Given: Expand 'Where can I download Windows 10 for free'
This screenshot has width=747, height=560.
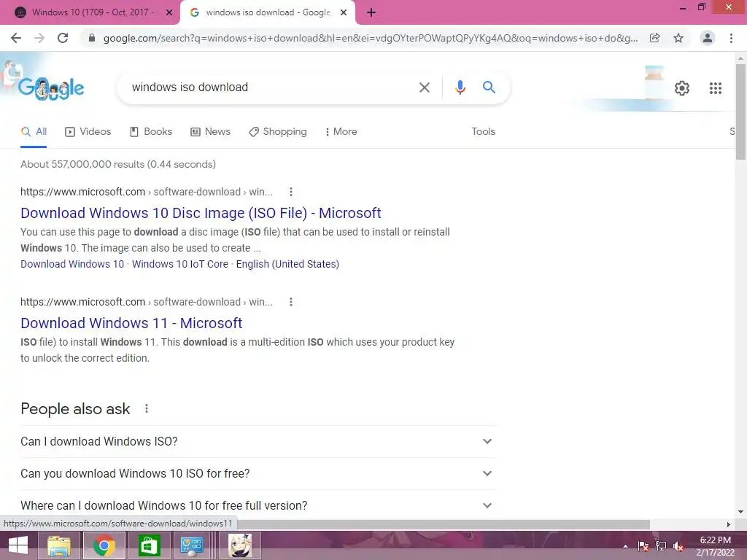Looking at the screenshot, I should [258, 505].
